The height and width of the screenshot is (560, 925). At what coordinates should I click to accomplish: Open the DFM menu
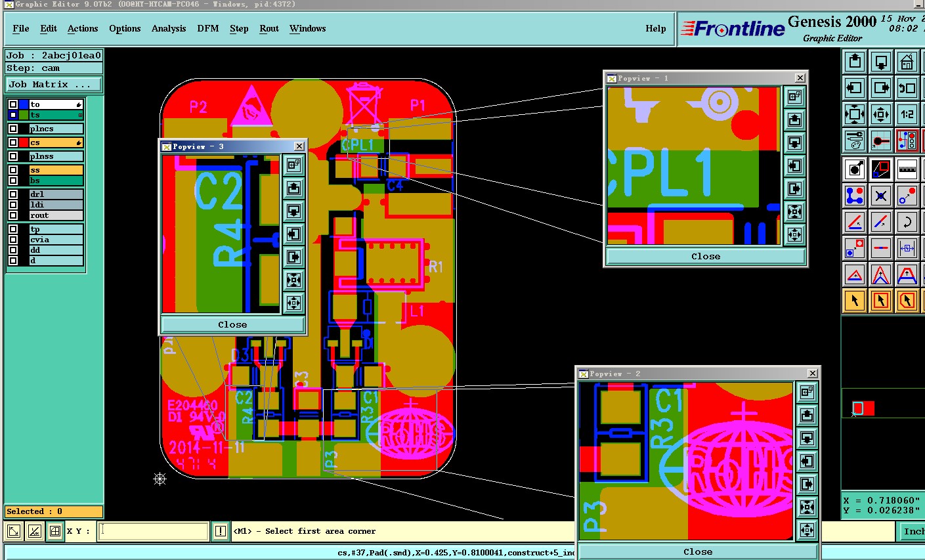[208, 28]
